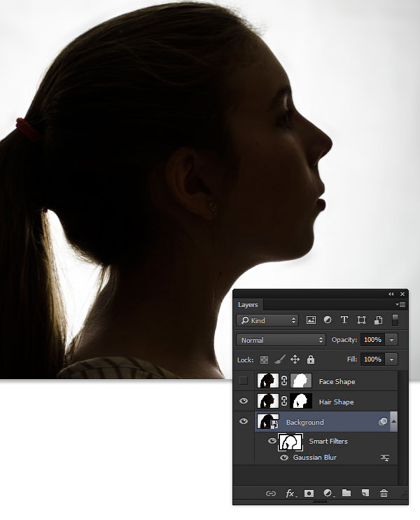Collapse panel with double-arrow icon
Viewport: 420px width, 520px height.
pyautogui.click(x=391, y=294)
